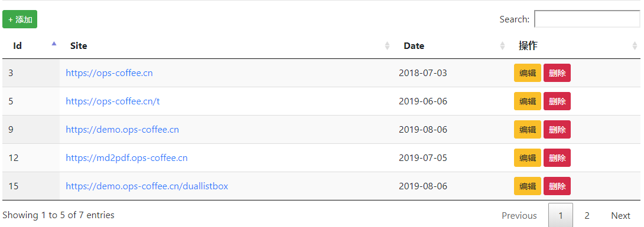Open https://ops-coffee.cn/t link

tap(112, 101)
